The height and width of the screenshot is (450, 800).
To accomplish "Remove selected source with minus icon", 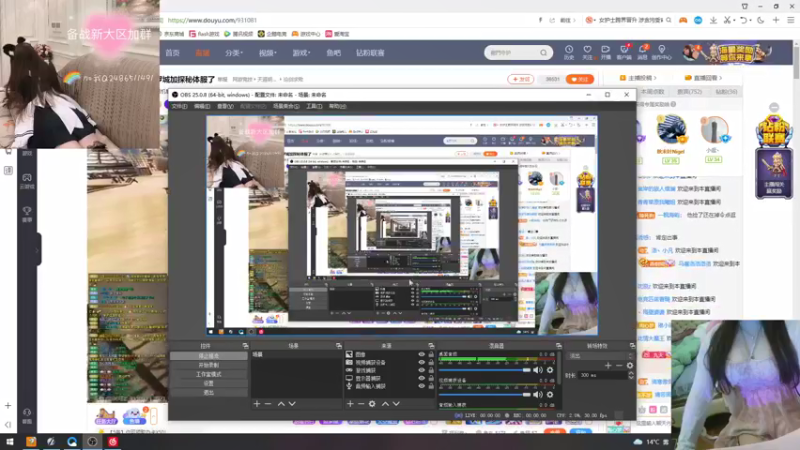I will (x=361, y=404).
